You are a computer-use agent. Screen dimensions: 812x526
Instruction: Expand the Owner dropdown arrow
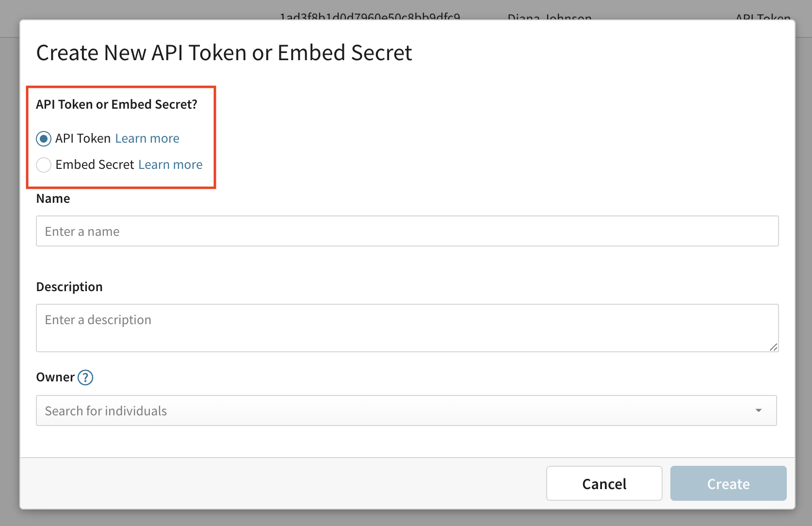coord(759,411)
